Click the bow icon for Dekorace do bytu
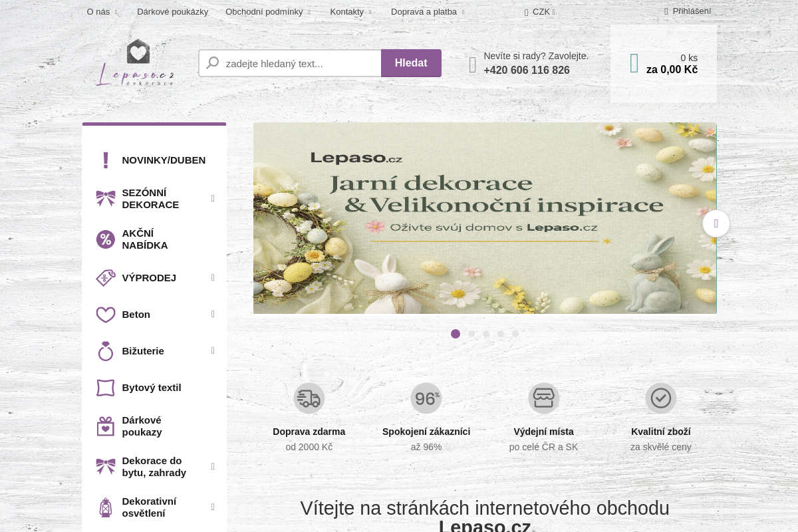 (x=106, y=467)
